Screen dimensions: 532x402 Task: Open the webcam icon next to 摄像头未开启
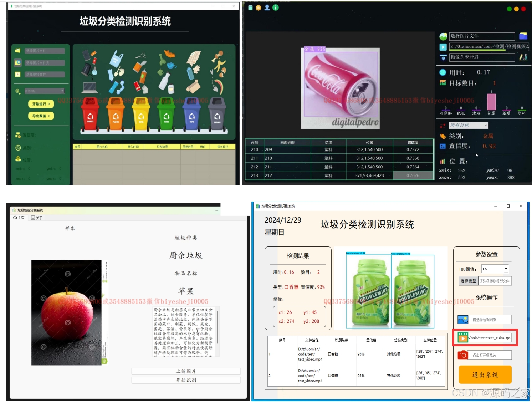pyautogui.click(x=443, y=57)
